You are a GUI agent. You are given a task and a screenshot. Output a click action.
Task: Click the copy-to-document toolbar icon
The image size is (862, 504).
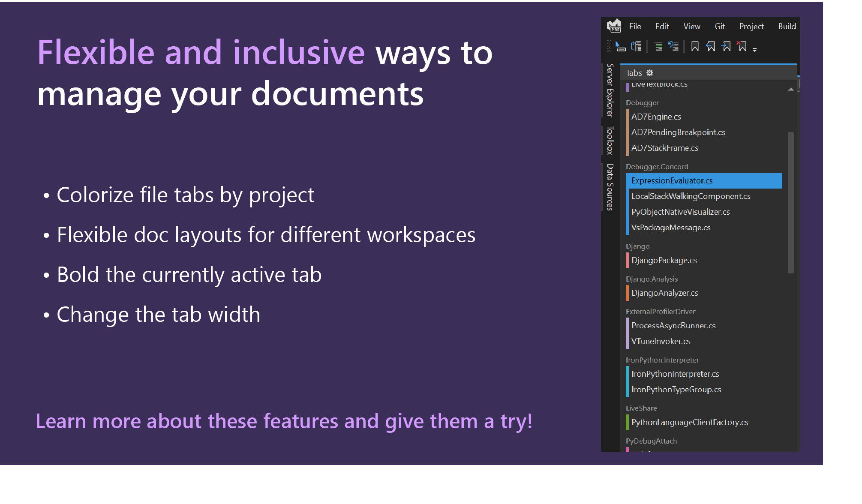click(636, 46)
